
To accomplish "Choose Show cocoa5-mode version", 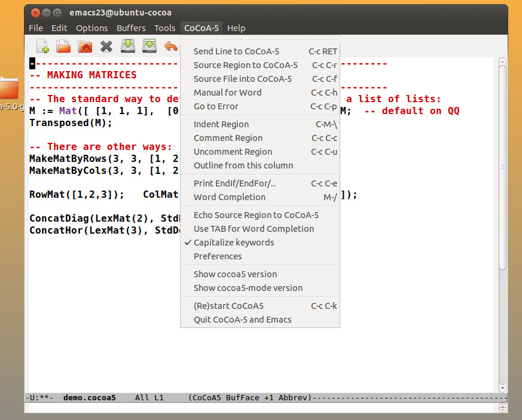I will [x=260, y=288].
